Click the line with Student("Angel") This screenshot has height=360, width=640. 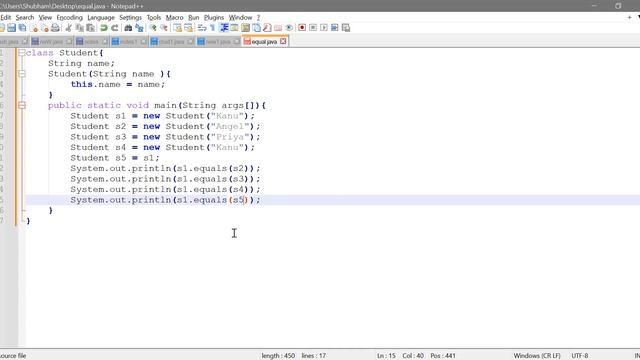(x=165, y=127)
